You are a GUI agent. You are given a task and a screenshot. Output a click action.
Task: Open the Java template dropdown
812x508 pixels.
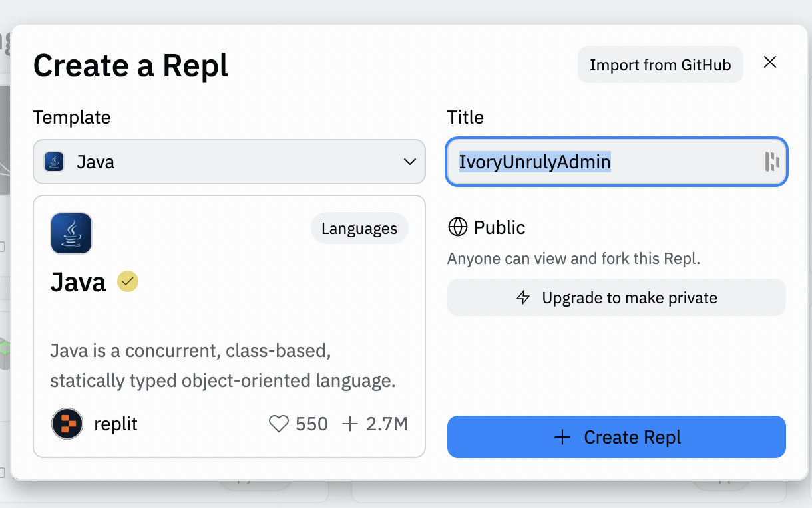pos(229,162)
